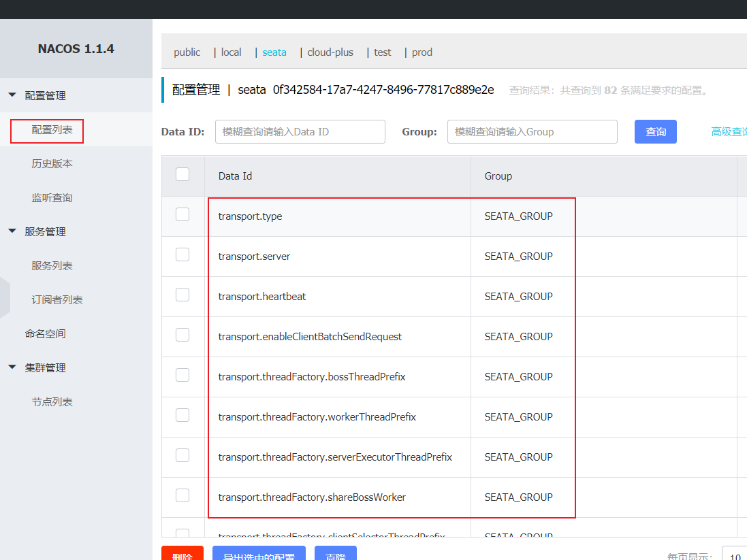Toggle the select-all checkbox in table header
747x560 pixels.
182,174
